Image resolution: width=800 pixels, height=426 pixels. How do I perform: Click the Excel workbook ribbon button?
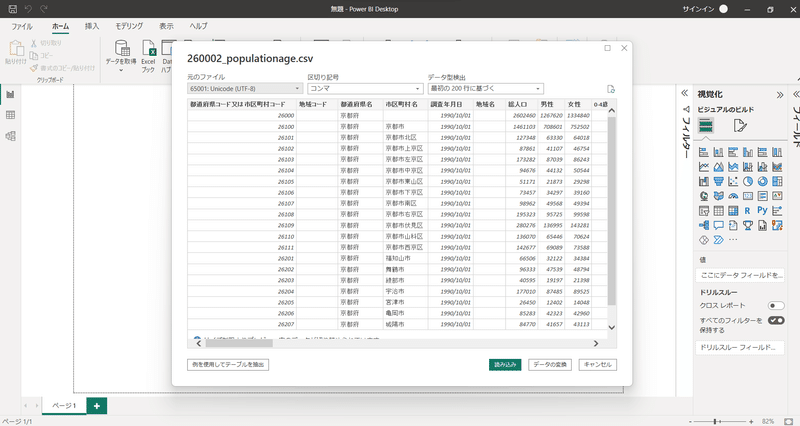point(148,56)
